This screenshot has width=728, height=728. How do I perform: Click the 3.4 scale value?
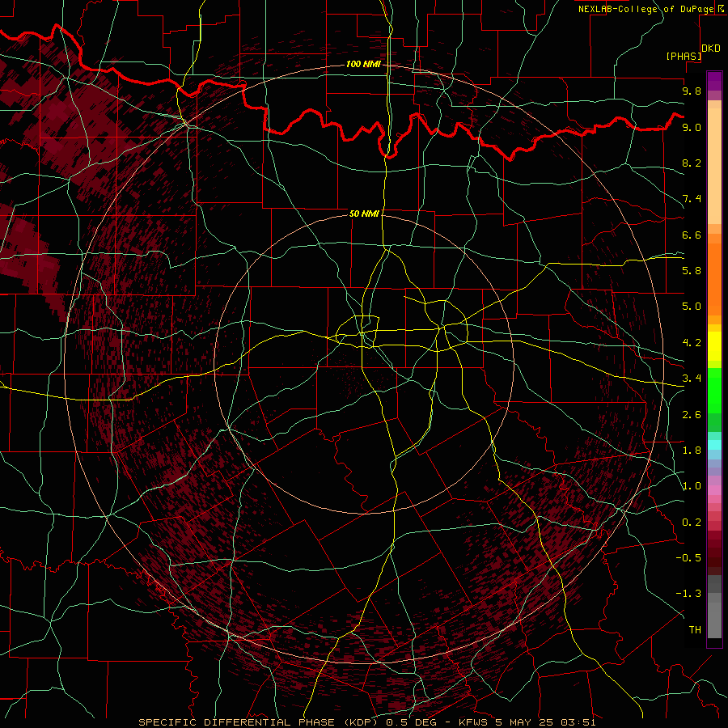tap(692, 379)
